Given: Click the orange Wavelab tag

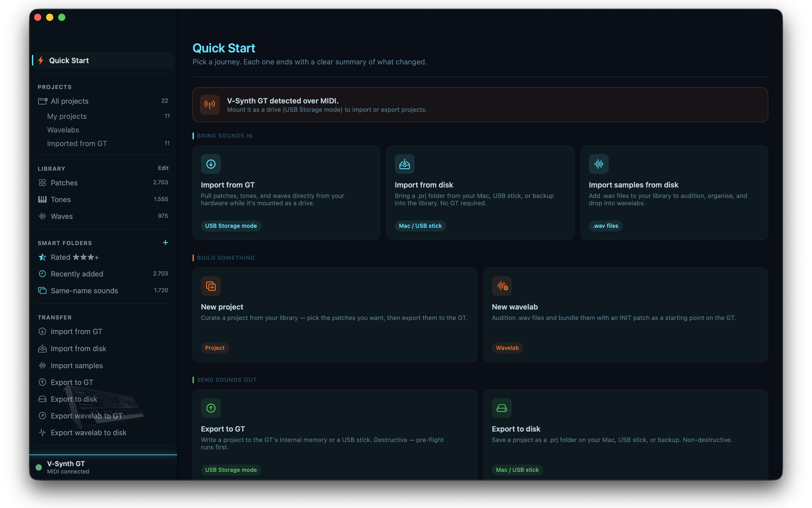Looking at the screenshot, I should pyautogui.click(x=507, y=348).
